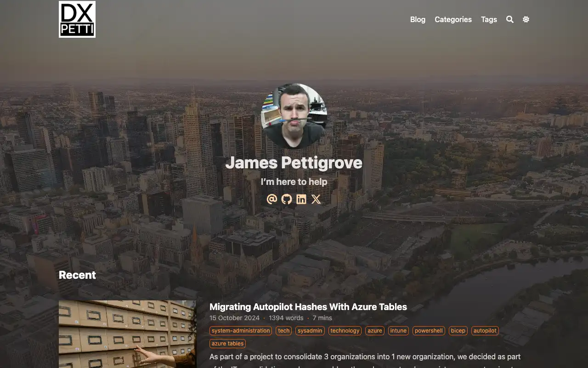Click the filing cabinet post thumbnail
The height and width of the screenshot is (368, 588).
click(127, 334)
